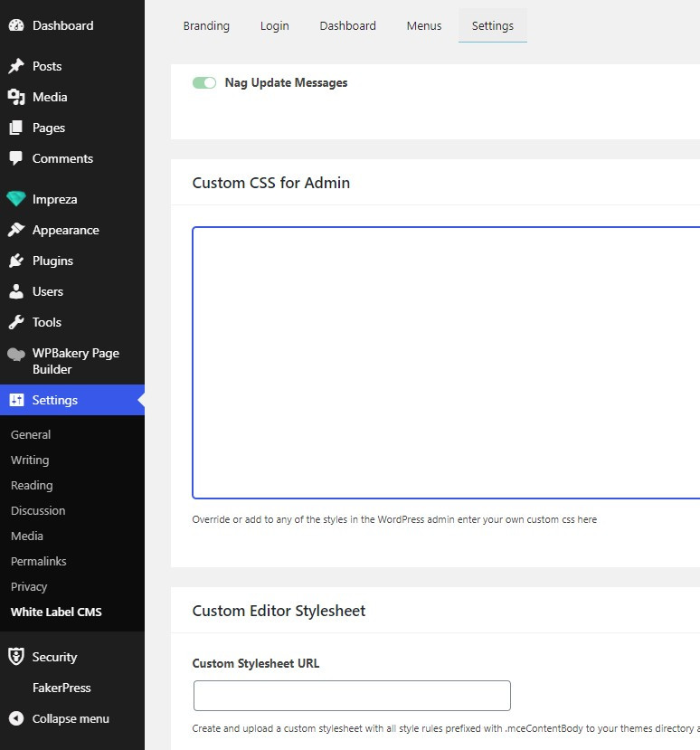Open the FakerPress menu item
Viewport: 700px width, 750px height.
click(61, 688)
